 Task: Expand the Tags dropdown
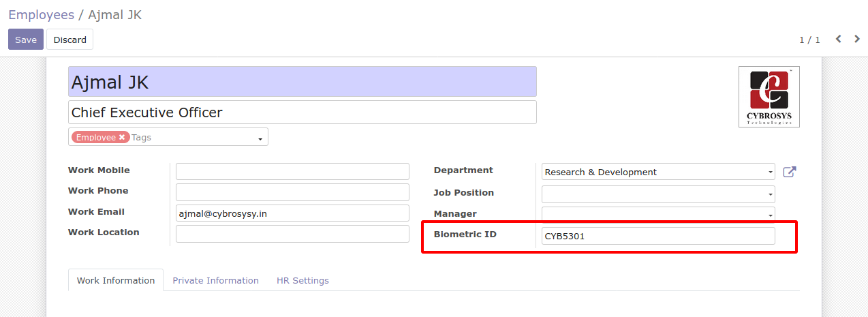[260, 138]
